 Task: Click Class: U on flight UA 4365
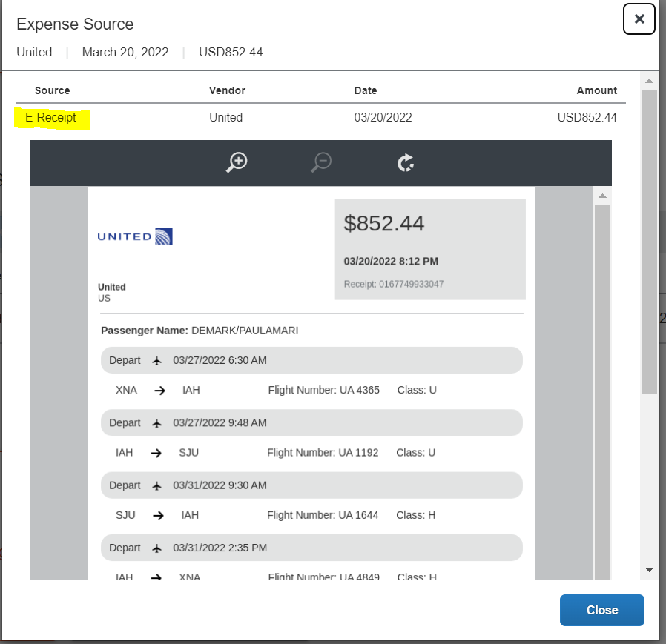(x=417, y=390)
